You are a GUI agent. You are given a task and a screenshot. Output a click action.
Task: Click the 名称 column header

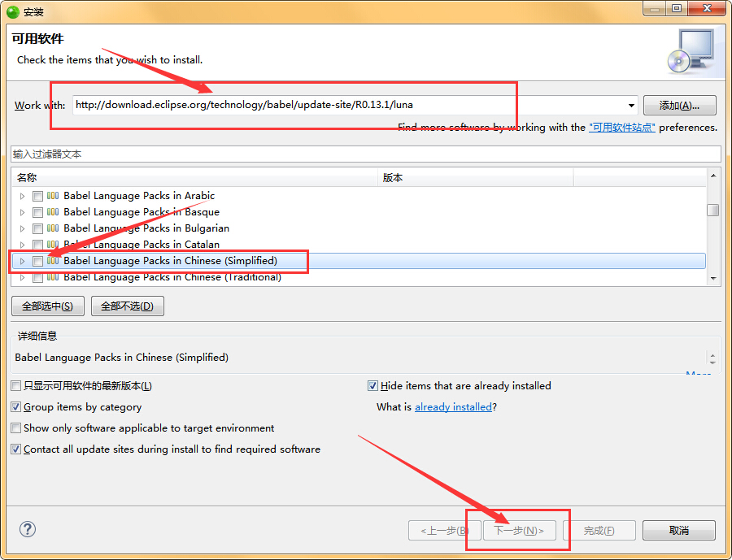pos(195,178)
